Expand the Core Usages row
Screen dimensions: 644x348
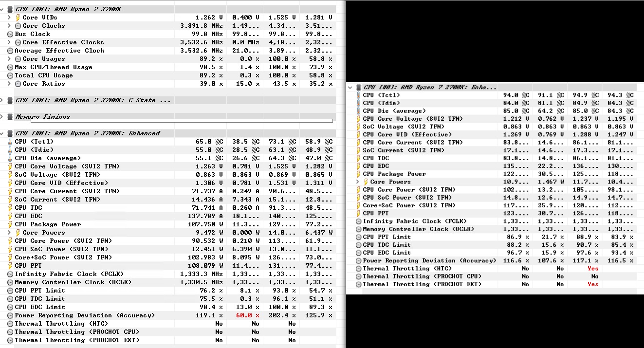pyautogui.click(x=9, y=59)
